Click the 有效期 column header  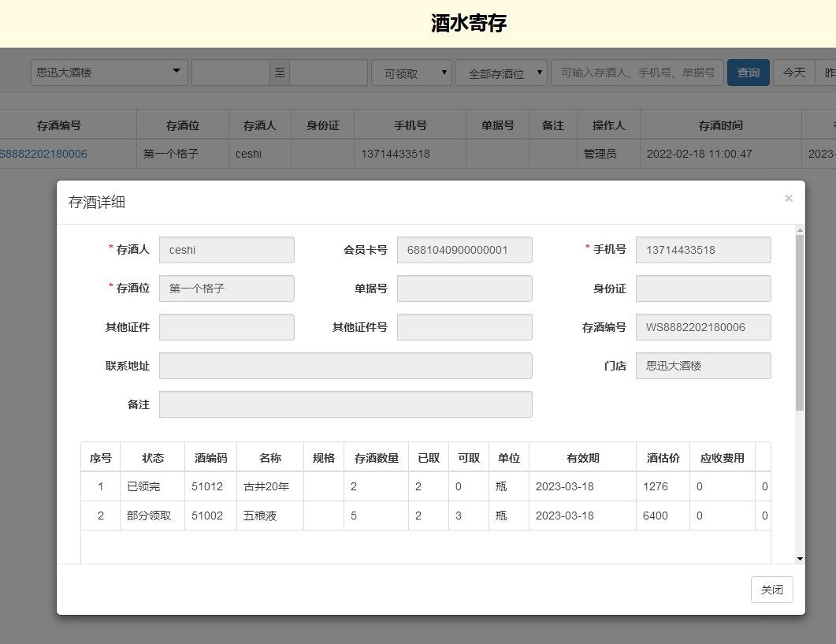pyautogui.click(x=582, y=458)
